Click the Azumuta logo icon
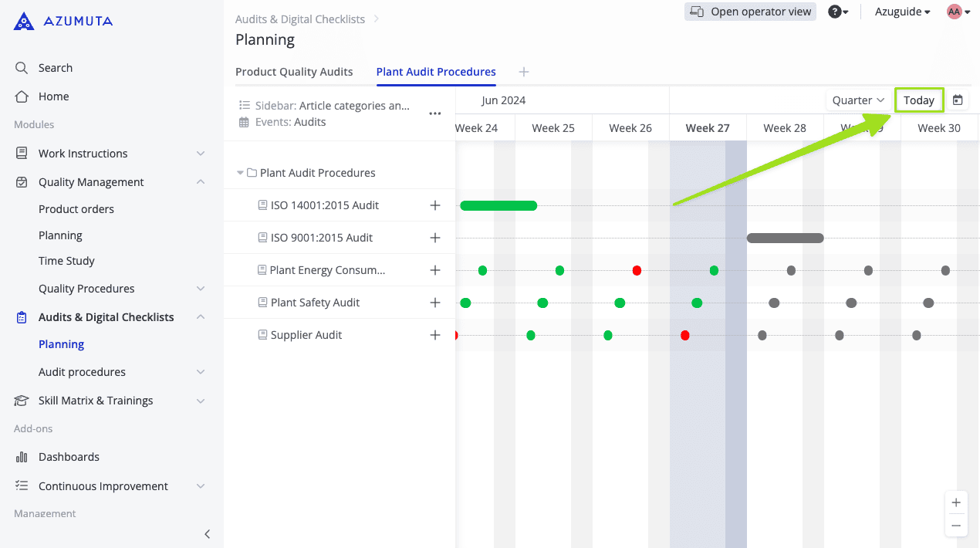Screen dimensions: 980x548 click(x=23, y=22)
